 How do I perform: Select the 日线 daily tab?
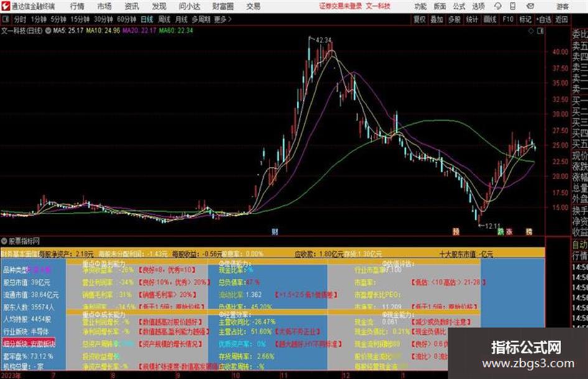pos(147,19)
